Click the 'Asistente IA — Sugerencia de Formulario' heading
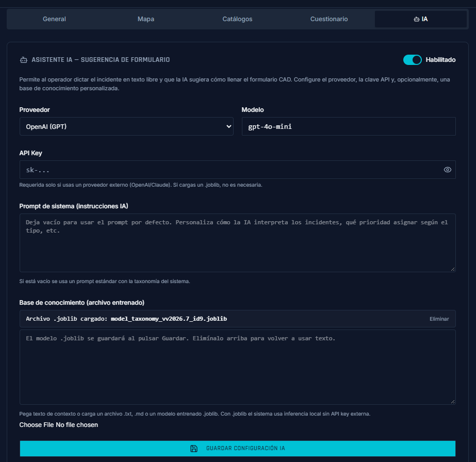 pyautogui.click(x=101, y=60)
